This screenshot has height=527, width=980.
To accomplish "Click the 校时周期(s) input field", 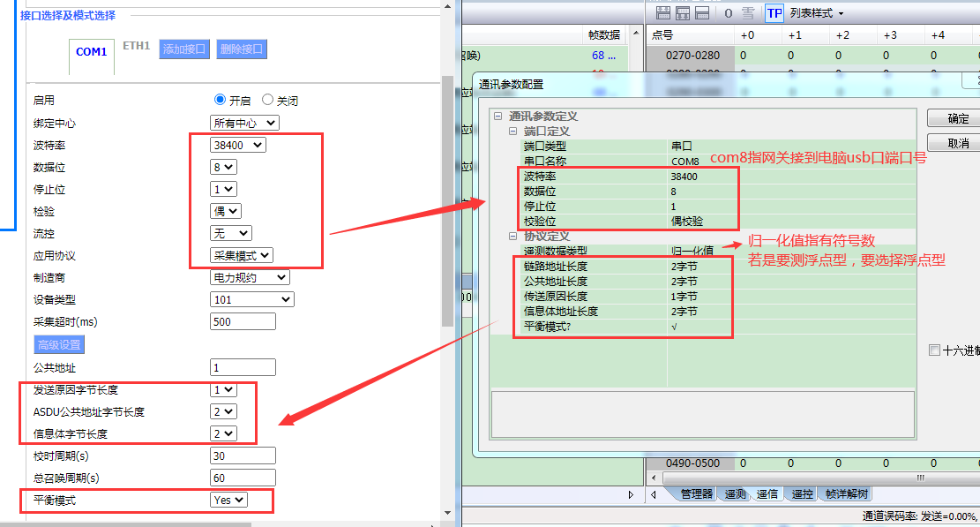I will click(243, 455).
